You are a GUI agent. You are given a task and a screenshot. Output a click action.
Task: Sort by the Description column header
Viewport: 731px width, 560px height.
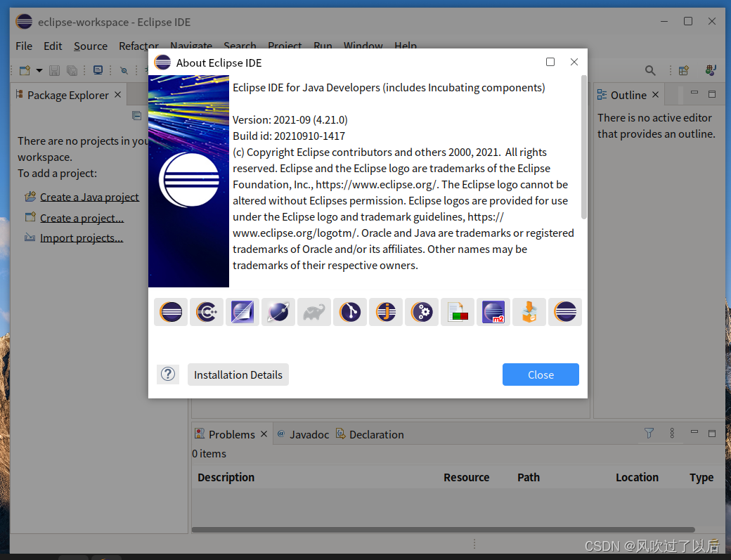pos(226,477)
